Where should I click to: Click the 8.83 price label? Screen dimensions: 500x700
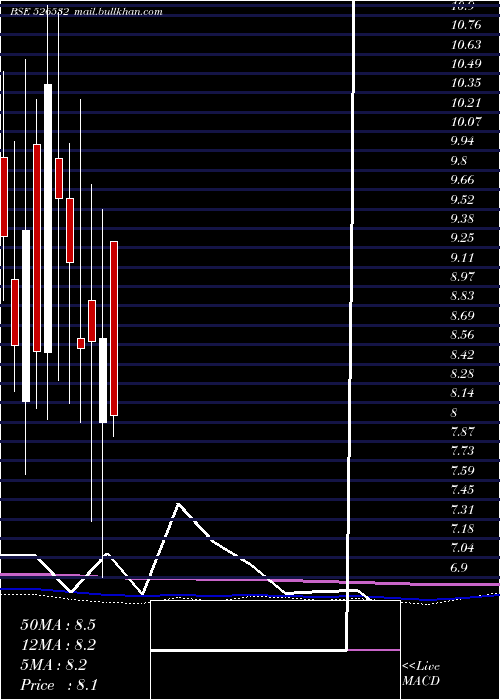pos(462,296)
